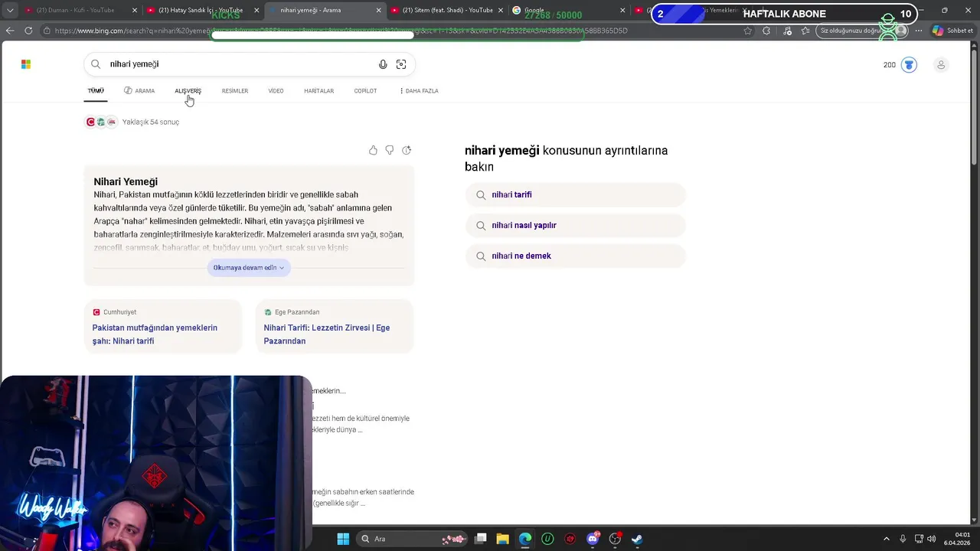Open the tab list dropdown in browser

click(10, 10)
